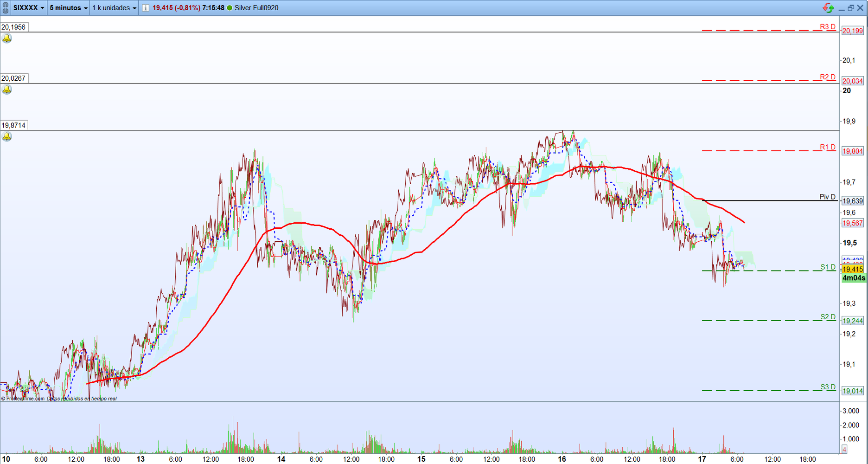The height and width of the screenshot is (464, 868).
Task: Click the 4m04s candle countdown timer
Action: 854,278
